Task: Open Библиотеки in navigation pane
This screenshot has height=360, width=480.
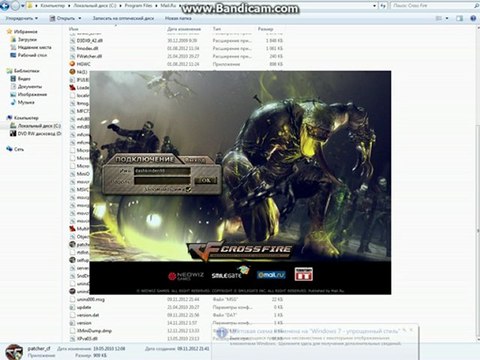Action: pyautogui.click(x=27, y=71)
